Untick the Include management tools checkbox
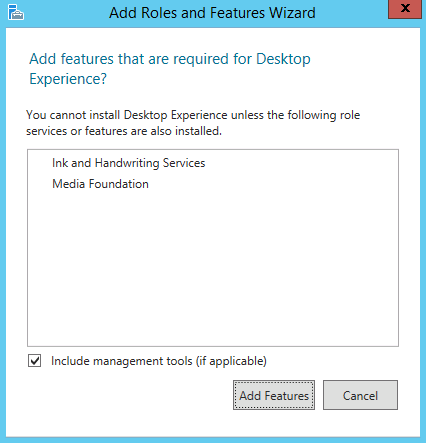The width and height of the screenshot is (426, 443). pos(34,361)
